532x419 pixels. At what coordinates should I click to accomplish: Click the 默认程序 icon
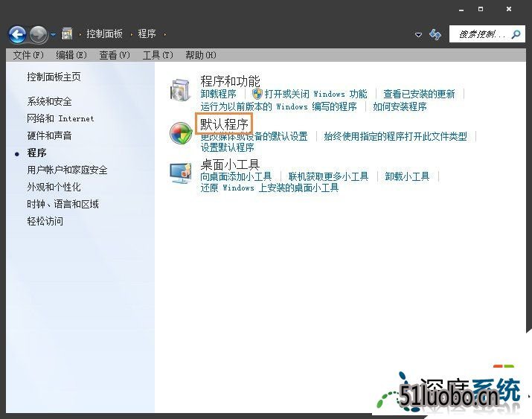coord(181,133)
